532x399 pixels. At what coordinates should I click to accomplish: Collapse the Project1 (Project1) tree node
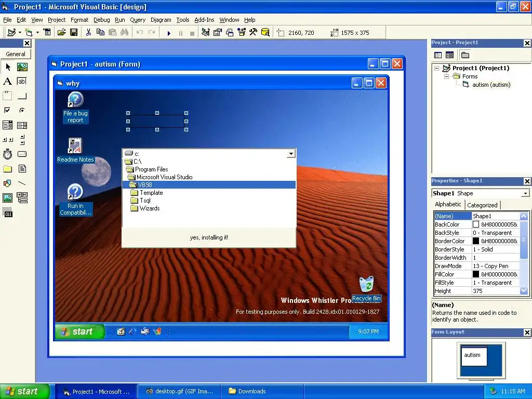(x=437, y=68)
